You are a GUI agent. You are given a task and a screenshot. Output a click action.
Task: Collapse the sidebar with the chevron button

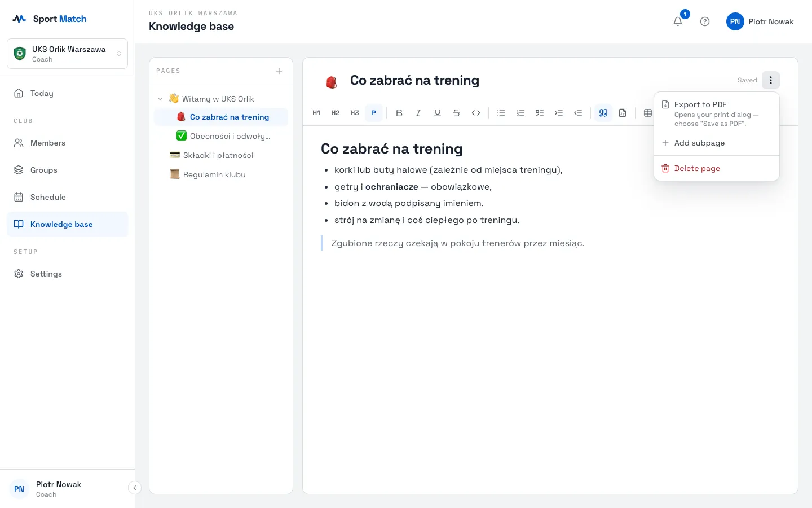click(x=135, y=488)
